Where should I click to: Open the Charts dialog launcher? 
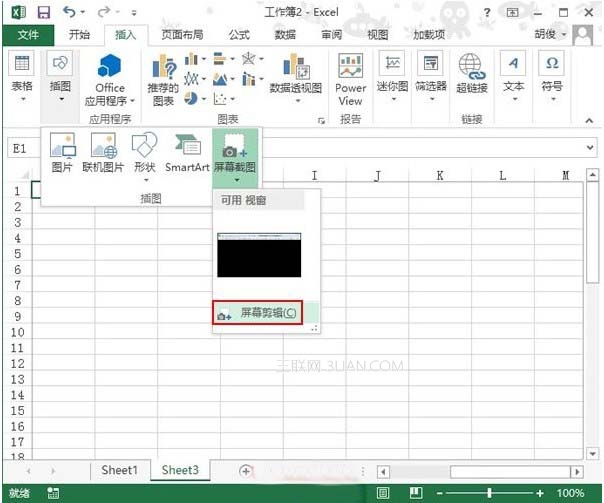pyautogui.click(x=321, y=121)
